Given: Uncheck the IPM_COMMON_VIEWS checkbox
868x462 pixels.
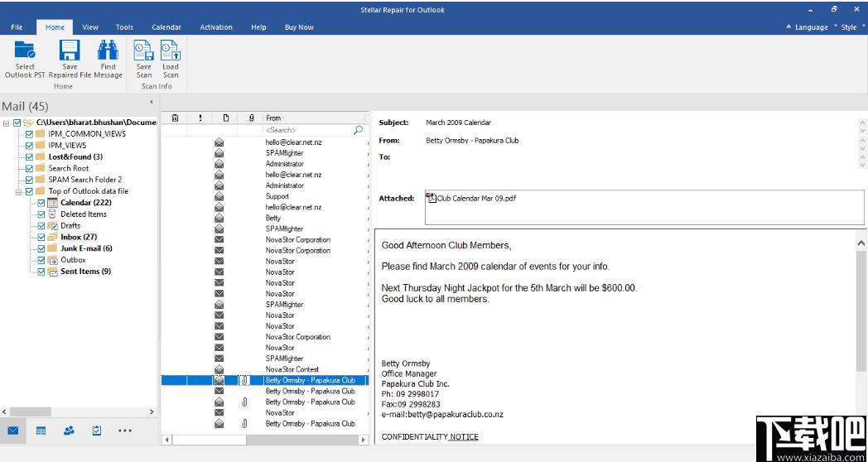Looking at the screenshot, I should click(29, 134).
